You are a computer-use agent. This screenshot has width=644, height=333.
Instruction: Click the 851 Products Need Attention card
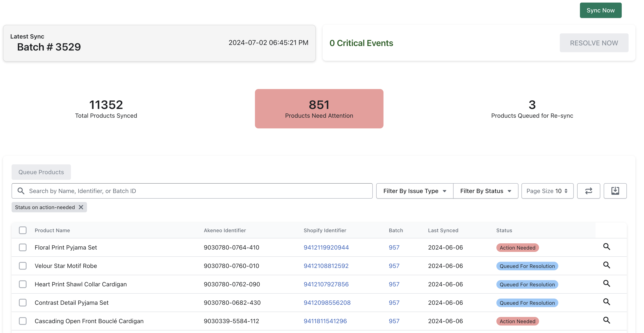click(319, 109)
